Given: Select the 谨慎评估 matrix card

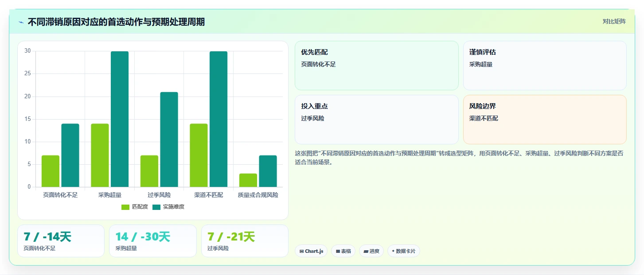Looking at the screenshot, I should pos(545,66).
